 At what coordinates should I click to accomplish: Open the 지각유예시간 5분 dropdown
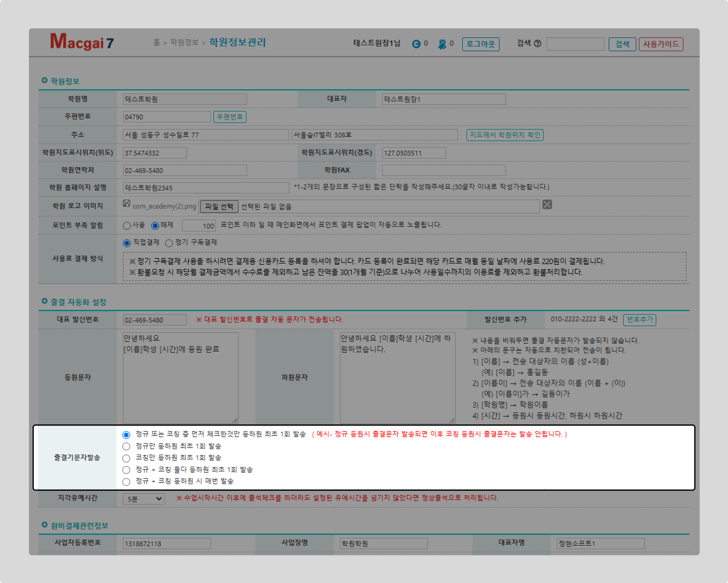click(144, 499)
